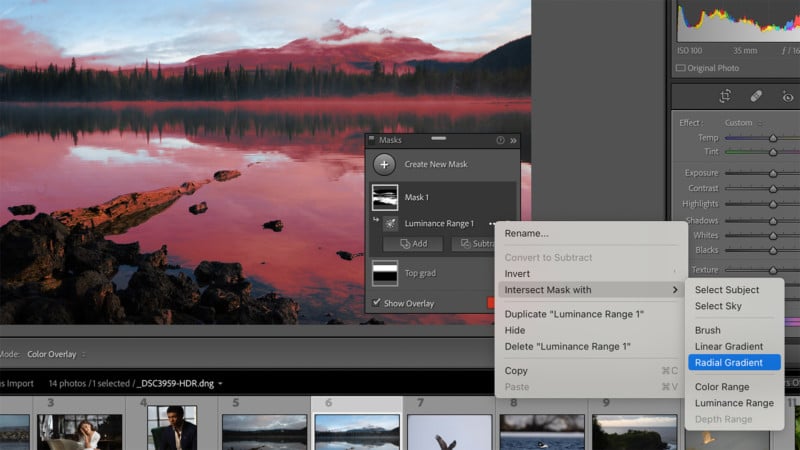Image resolution: width=800 pixels, height=450 pixels.
Task: Select filmstrip thumbnail 7 with the bird
Action: [x=449, y=432]
